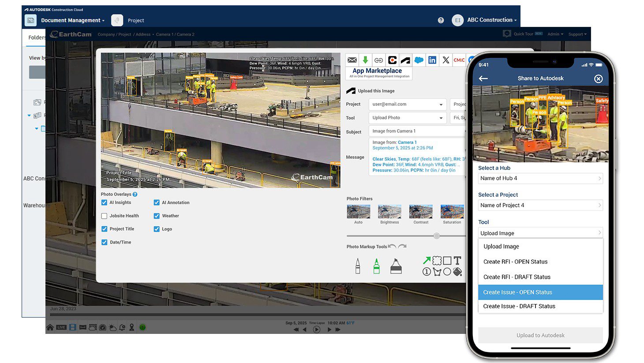Image resolution: width=644 pixels, height=363 pixels.
Task: Select the arrow markup tool
Action: 427,260
